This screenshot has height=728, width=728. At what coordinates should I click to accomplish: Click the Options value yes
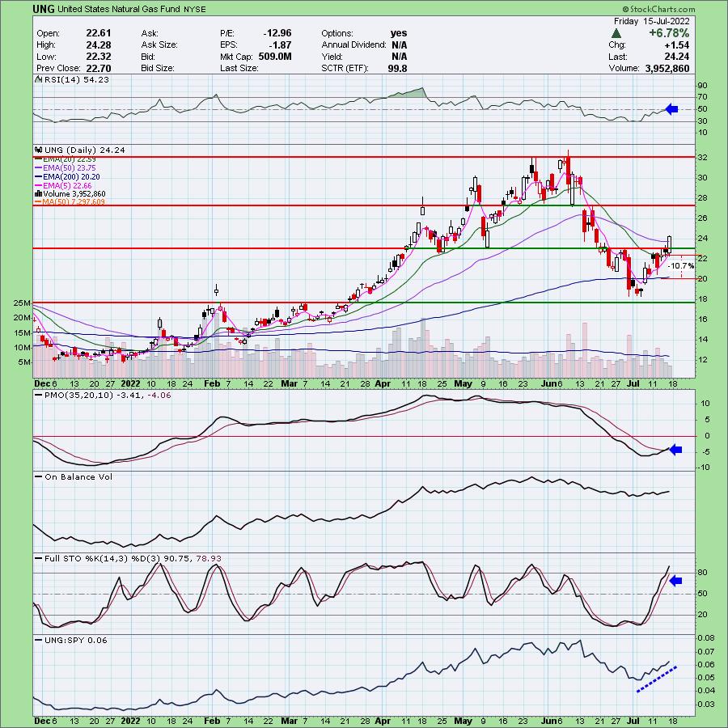coord(399,33)
